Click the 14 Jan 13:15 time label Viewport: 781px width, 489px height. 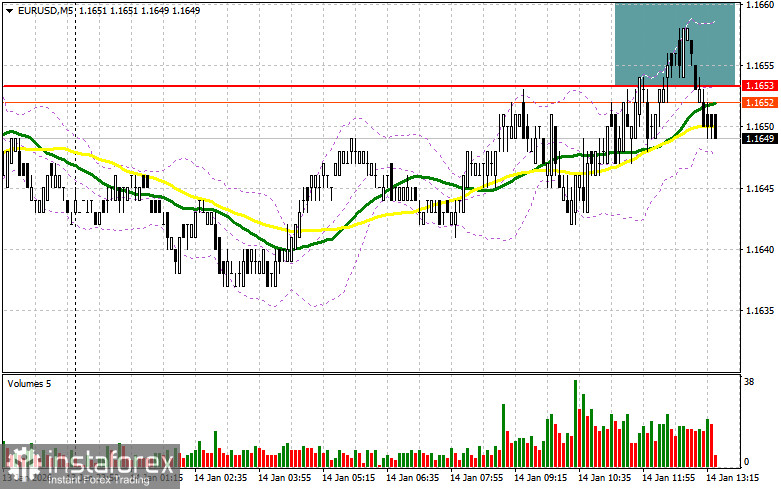point(733,478)
